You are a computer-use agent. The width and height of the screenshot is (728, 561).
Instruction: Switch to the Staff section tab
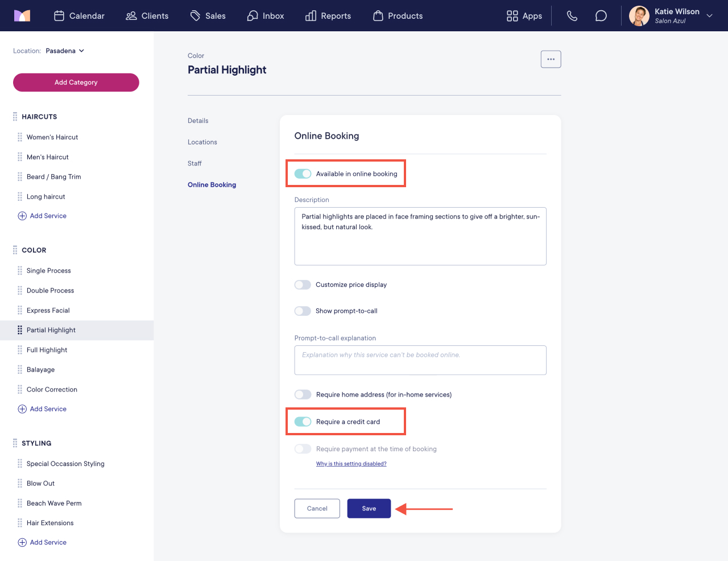[195, 163]
